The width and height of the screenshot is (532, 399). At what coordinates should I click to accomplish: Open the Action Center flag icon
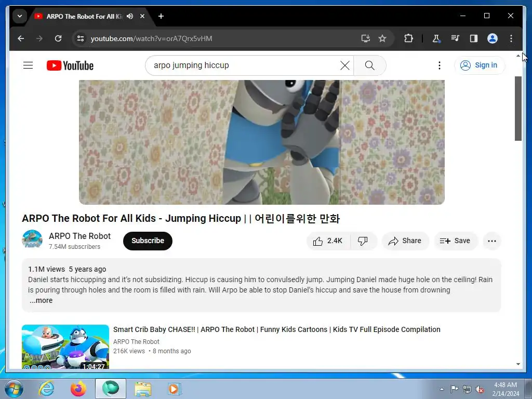454,389
